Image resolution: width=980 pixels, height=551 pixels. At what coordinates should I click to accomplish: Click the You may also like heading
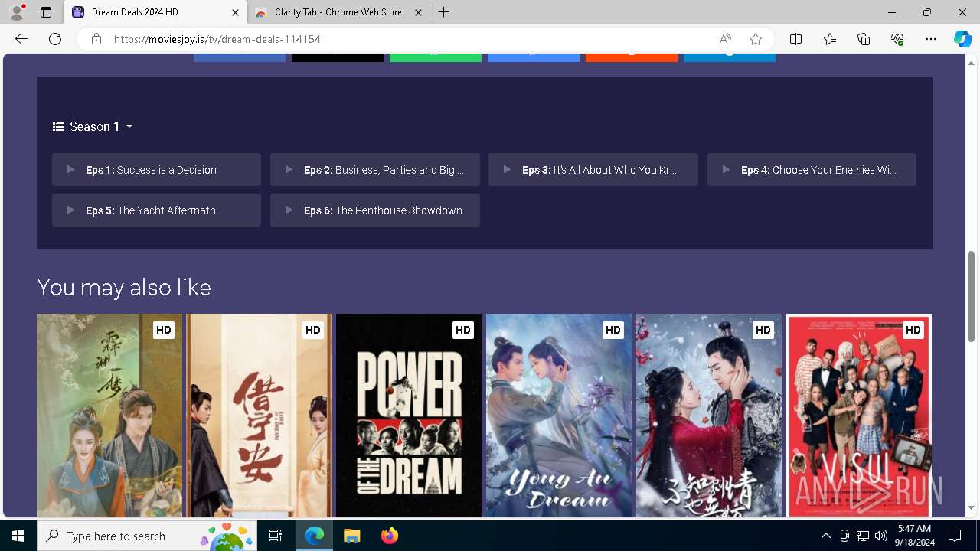(x=124, y=287)
